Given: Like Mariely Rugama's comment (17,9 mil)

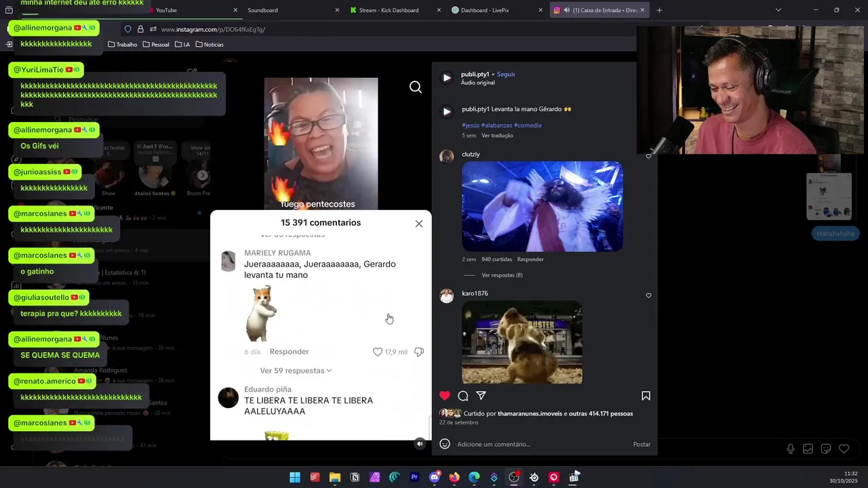Looking at the screenshot, I should 378,352.
